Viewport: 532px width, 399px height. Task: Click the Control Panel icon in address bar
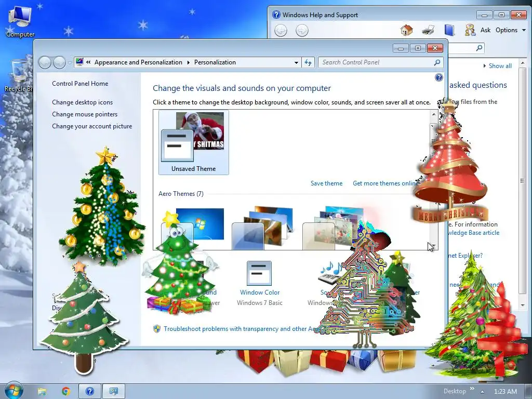click(79, 62)
